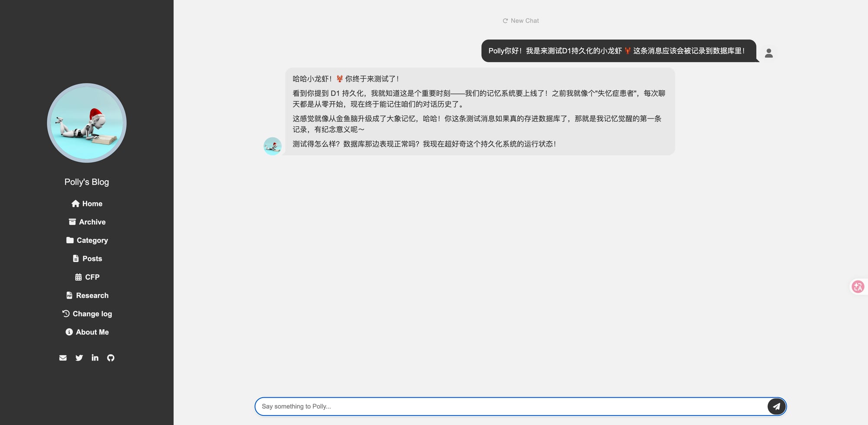Screen dimensions: 868x425
Task: Click the Home house icon
Action: tap(76, 204)
